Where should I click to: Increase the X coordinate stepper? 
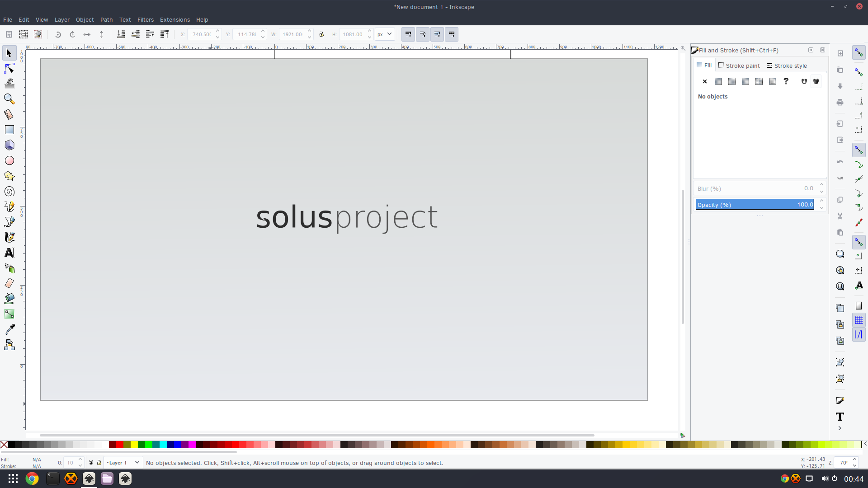coord(217,31)
